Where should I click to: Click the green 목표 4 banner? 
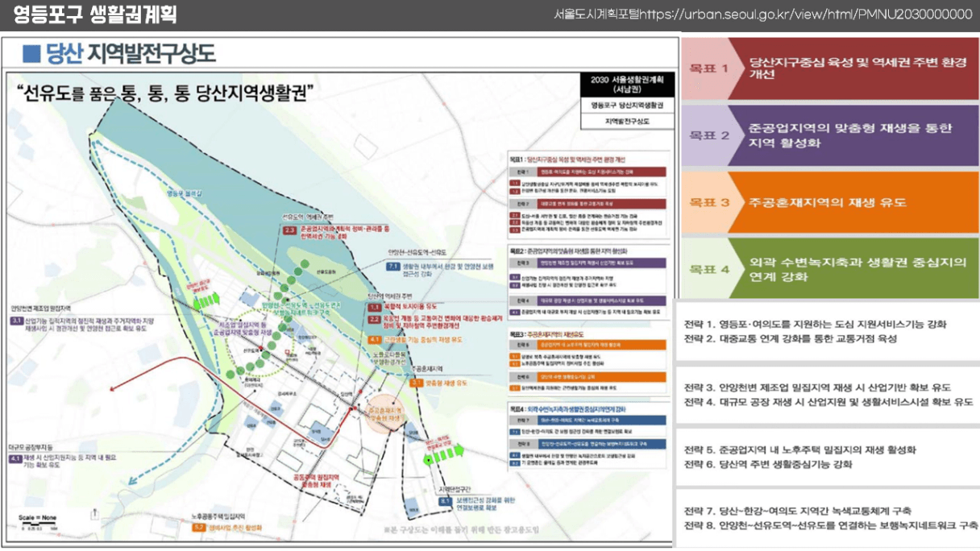[830, 268]
